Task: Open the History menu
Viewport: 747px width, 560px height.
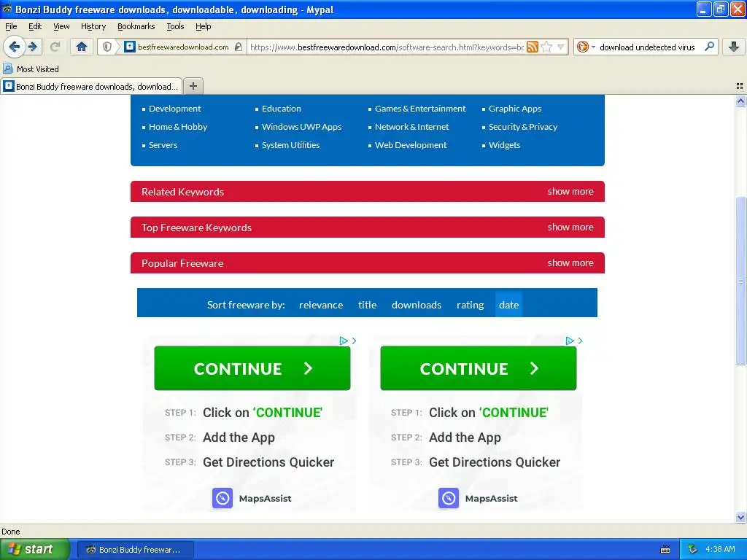Action: click(x=93, y=26)
